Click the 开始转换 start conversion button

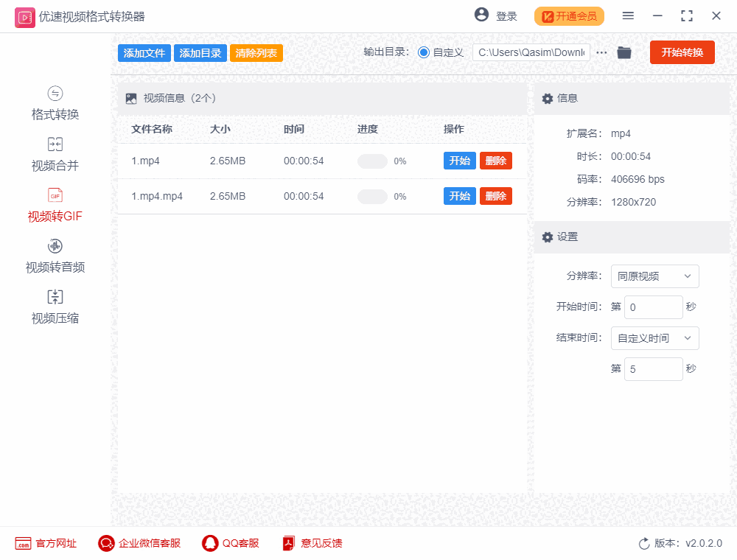tap(682, 52)
